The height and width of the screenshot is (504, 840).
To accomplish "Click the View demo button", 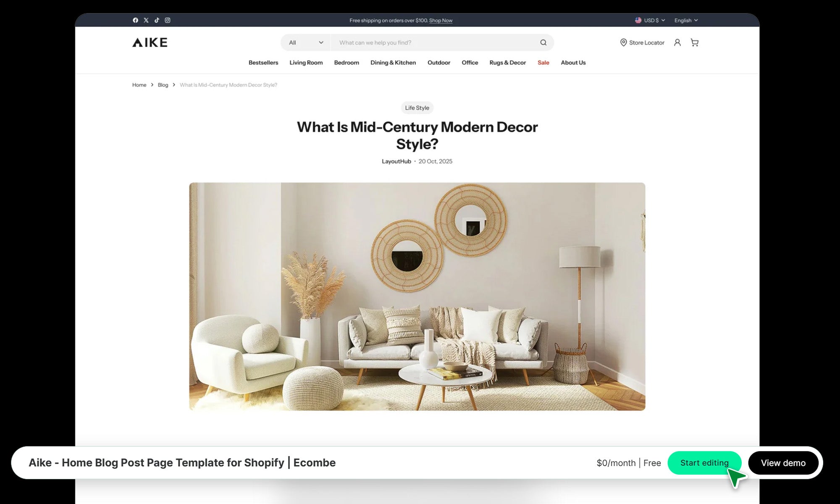I will [x=783, y=463].
